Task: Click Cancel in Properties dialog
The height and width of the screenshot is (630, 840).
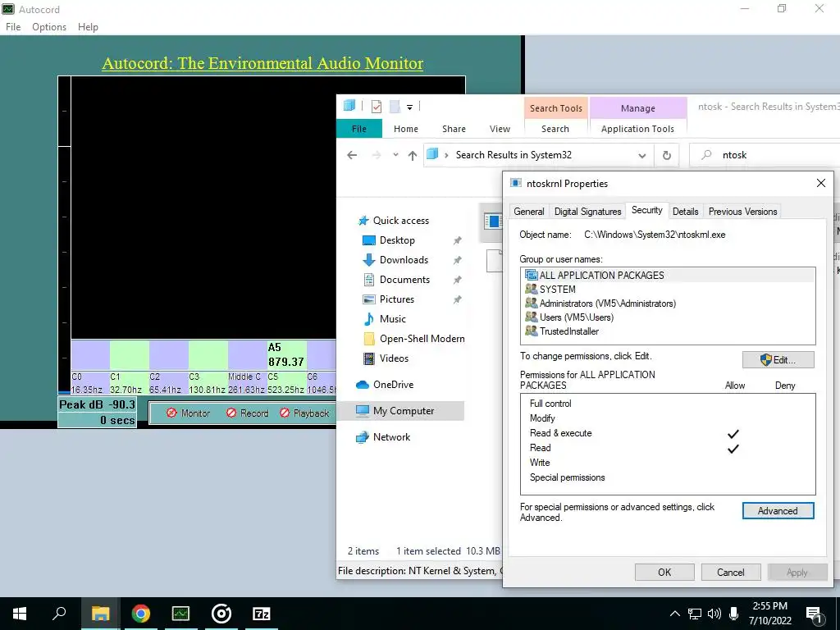Action: click(731, 572)
